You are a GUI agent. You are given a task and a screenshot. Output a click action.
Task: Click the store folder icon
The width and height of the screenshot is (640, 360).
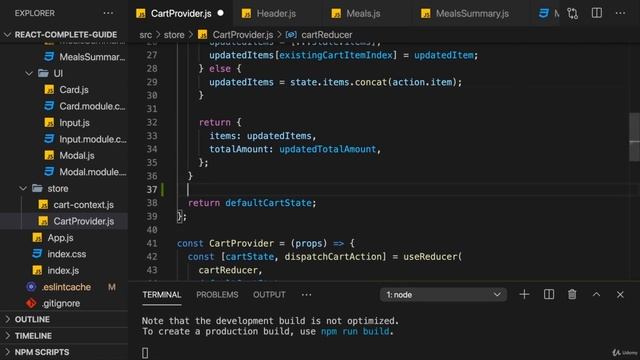pos(37,188)
